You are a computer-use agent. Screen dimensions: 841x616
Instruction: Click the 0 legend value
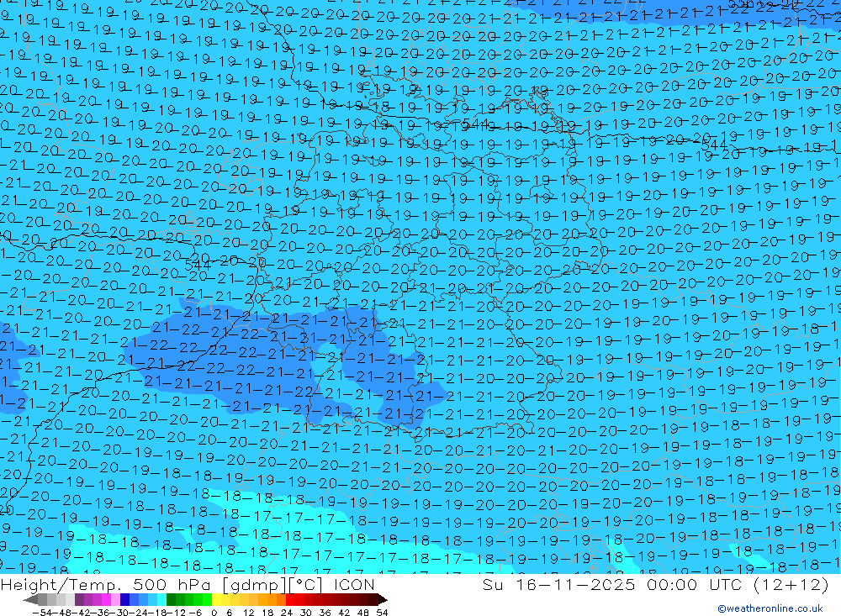point(214,613)
